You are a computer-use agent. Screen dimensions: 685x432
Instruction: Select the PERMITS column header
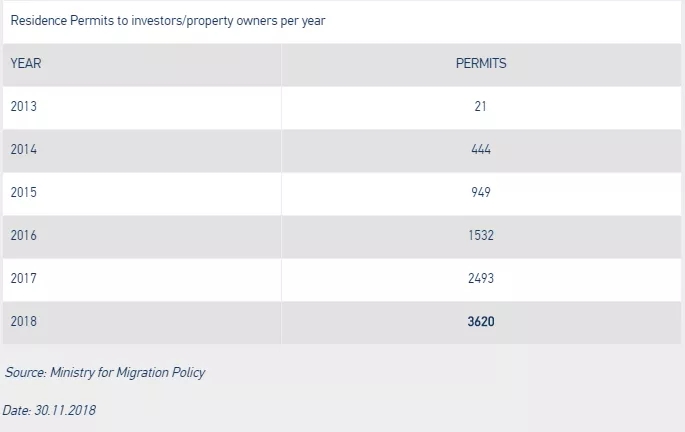[x=481, y=63]
